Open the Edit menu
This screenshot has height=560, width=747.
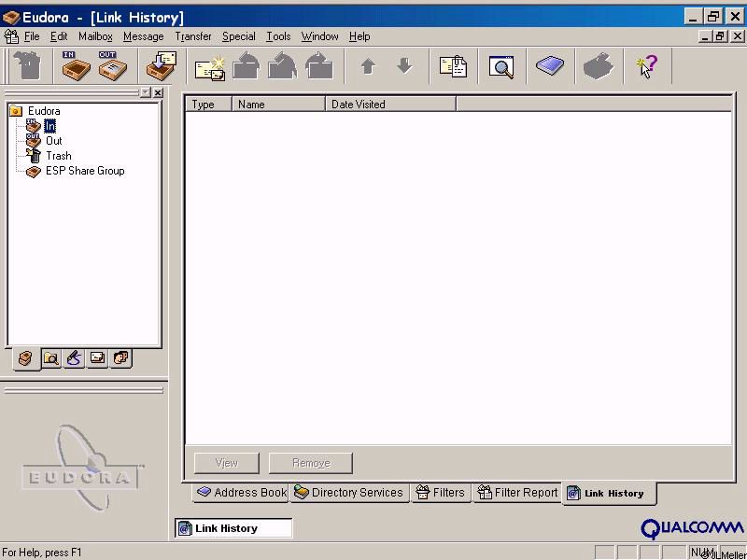coord(59,36)
